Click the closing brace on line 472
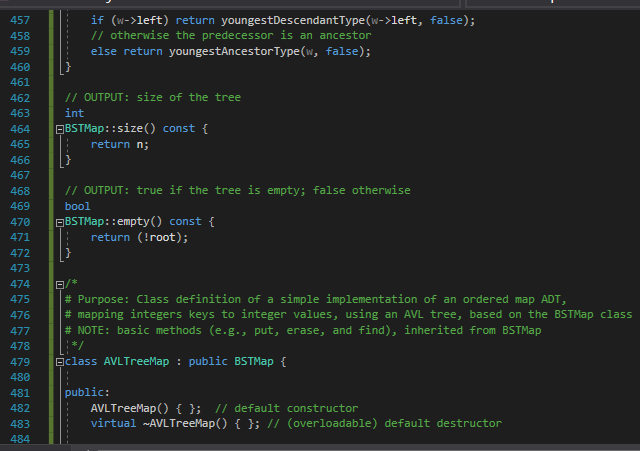 click(x=68, y=253)
